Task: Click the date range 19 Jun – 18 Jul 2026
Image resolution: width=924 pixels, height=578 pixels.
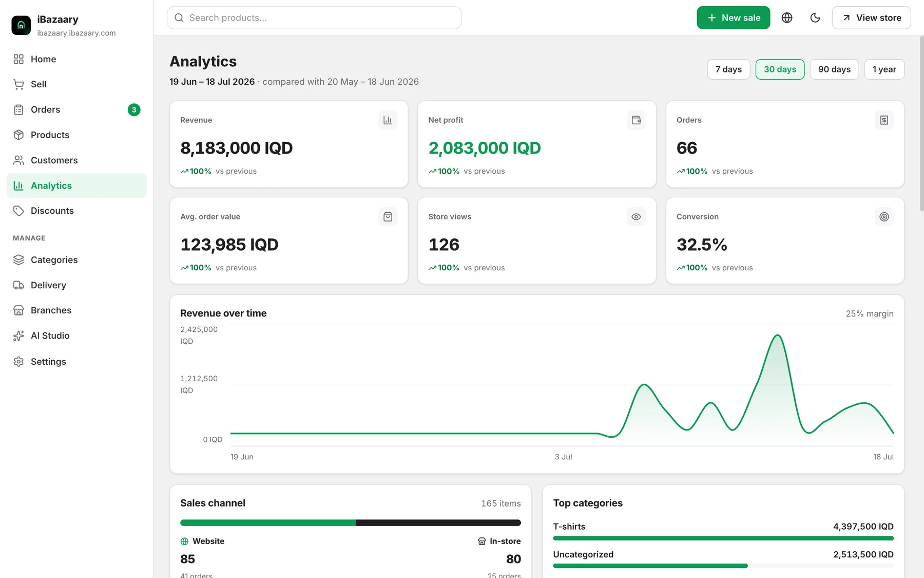Action: pyautogui.click(x=212, y=82)
